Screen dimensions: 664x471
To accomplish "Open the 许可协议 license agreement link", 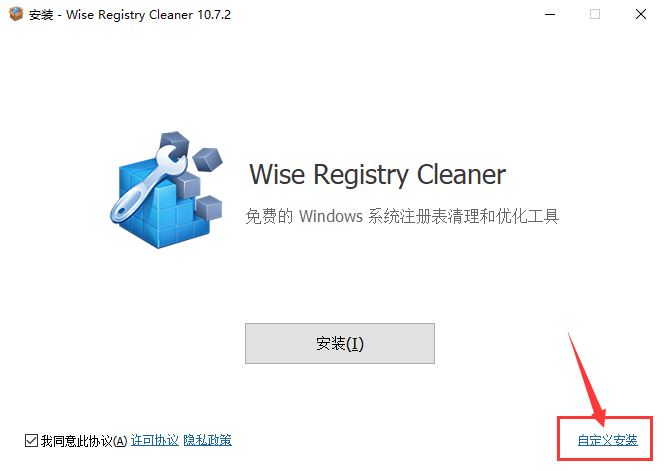I will (155, 441).
